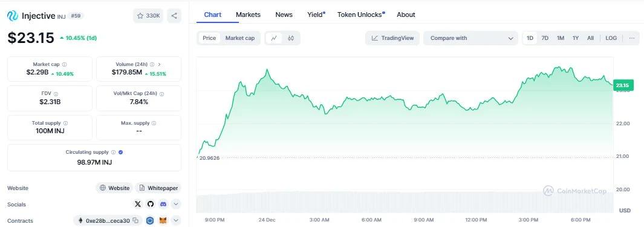Click the share icon next to the watchlist star
Viewport: 644px width, 227px height.
pos(174,16)
